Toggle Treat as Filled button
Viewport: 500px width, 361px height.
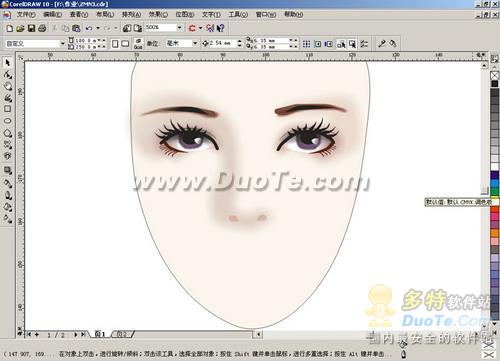tap(352, 44)
